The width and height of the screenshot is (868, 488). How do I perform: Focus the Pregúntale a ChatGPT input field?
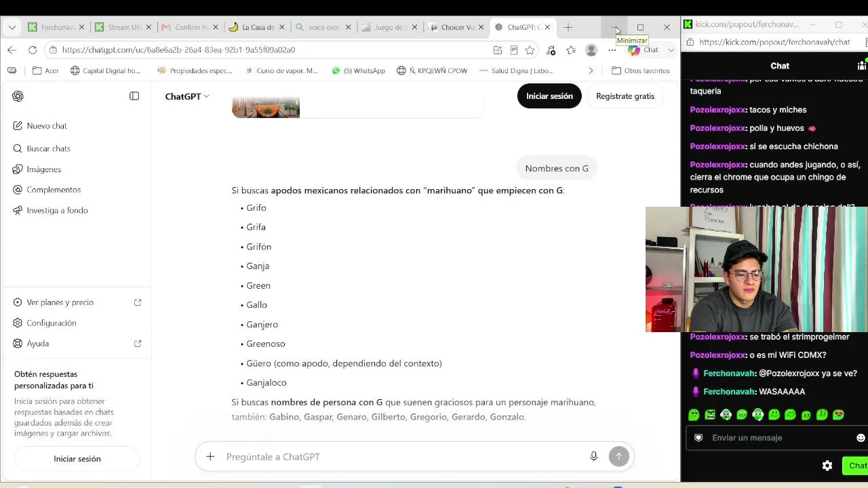tap(403, 457)
